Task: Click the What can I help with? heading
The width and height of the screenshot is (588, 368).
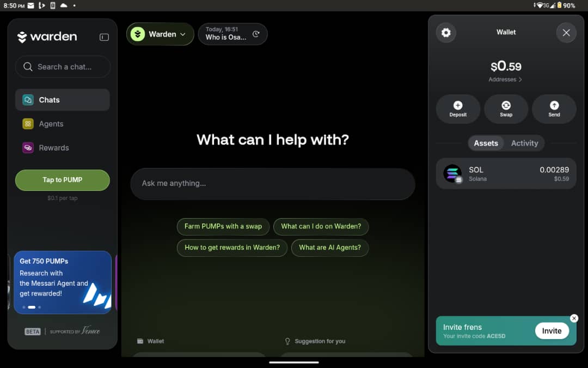Action: tap(273, 140)
